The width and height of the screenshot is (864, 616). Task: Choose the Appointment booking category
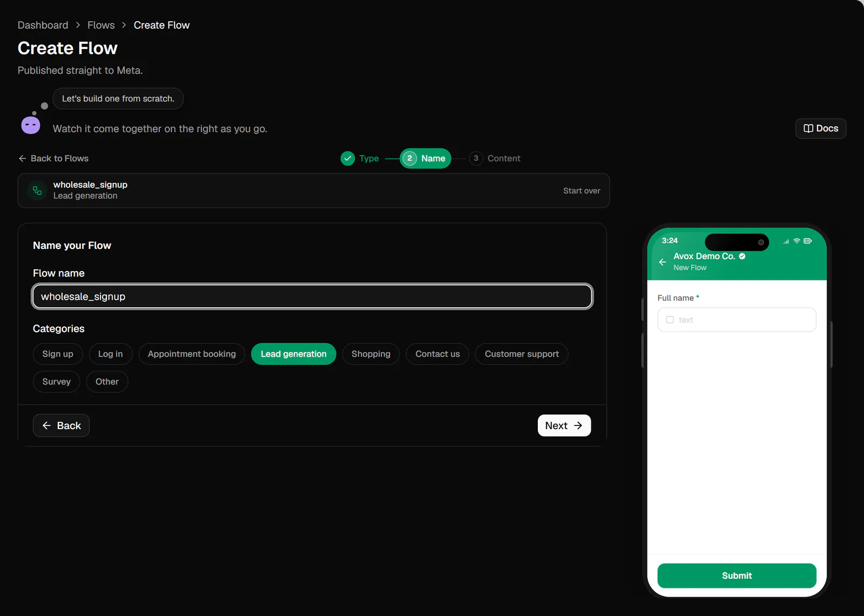(192, 354)
